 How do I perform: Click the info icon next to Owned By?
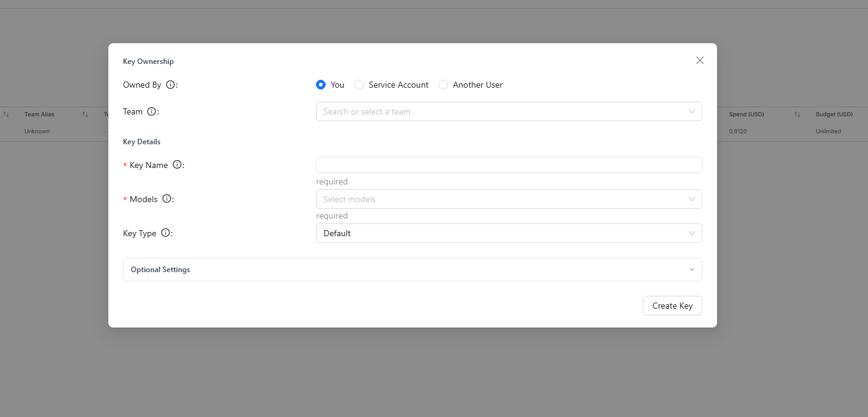170,85
